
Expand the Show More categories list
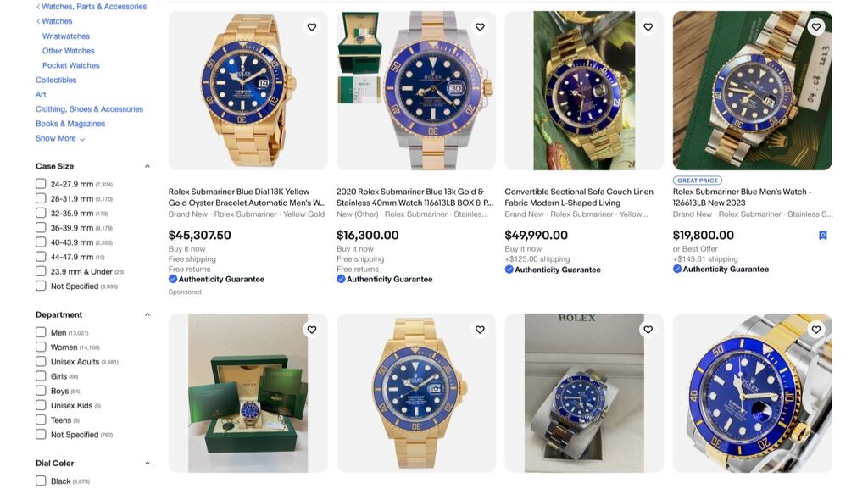(x=57, y=136)
